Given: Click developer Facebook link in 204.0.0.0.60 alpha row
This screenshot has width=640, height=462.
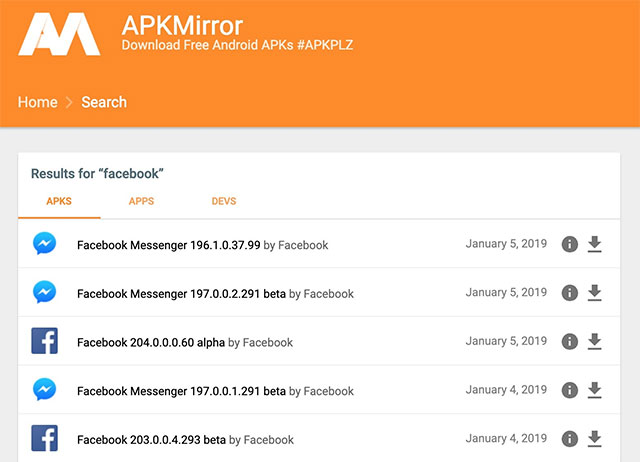Looking at the screenshot, I should (268, 342).
